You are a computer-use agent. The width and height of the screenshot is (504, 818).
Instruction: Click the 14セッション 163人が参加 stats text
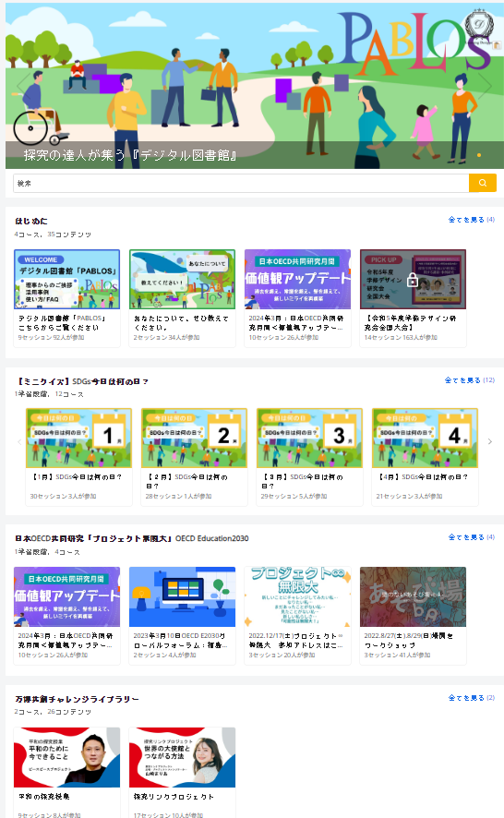tap(401, 338)
